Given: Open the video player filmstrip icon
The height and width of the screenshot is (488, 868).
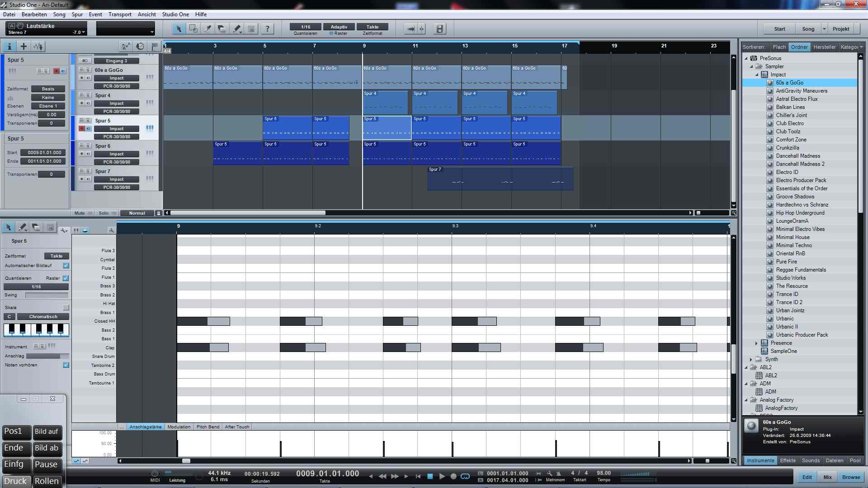Looking at the screenshot, I should coord(439,29).
